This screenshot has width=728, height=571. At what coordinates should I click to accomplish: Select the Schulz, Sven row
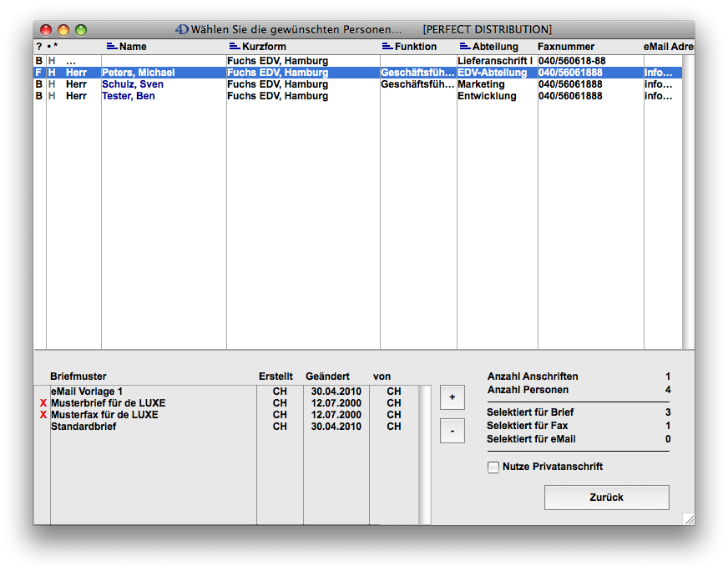pos(132,84)
